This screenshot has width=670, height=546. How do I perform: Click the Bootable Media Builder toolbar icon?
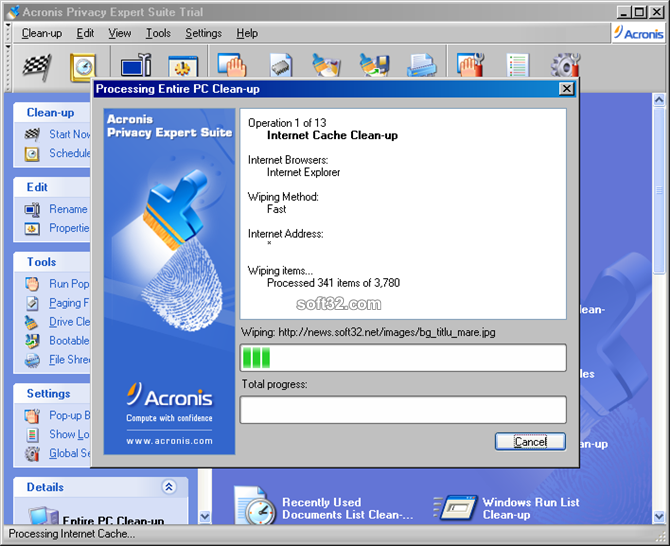374,65
